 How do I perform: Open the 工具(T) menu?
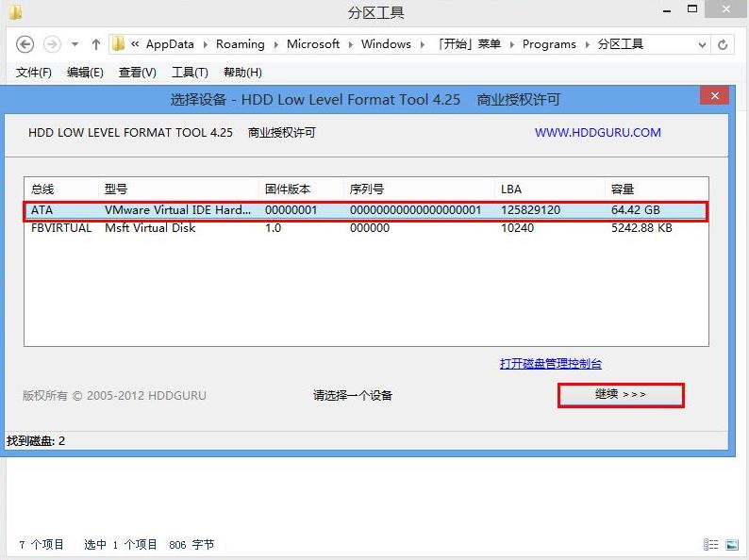point(189,73)
